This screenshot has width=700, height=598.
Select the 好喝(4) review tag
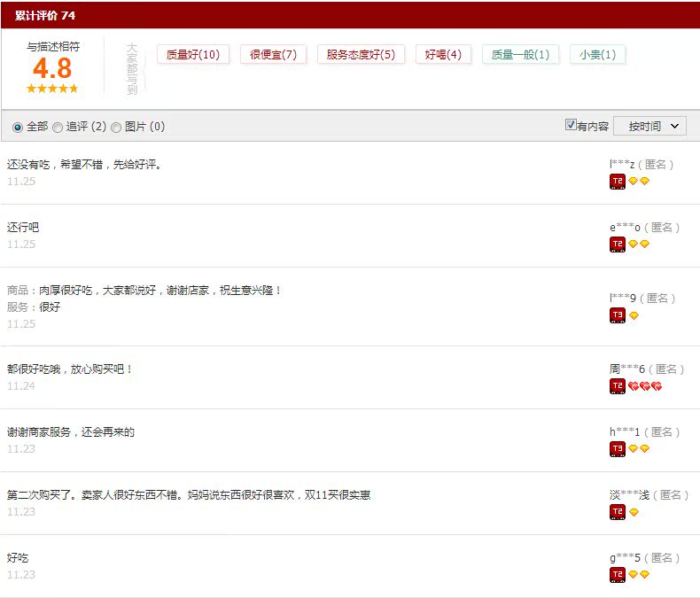click(x=443, y=55)
